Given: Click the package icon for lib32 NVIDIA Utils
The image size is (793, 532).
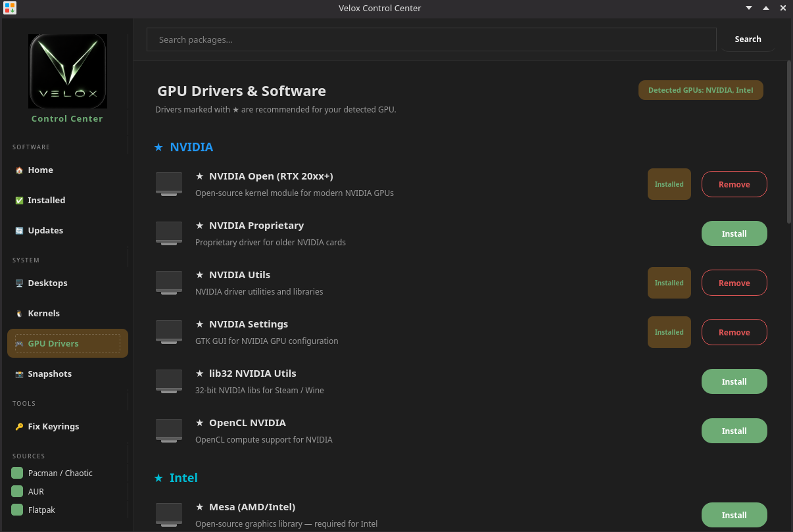Looking at the screenshot, I should coord(169,381).
